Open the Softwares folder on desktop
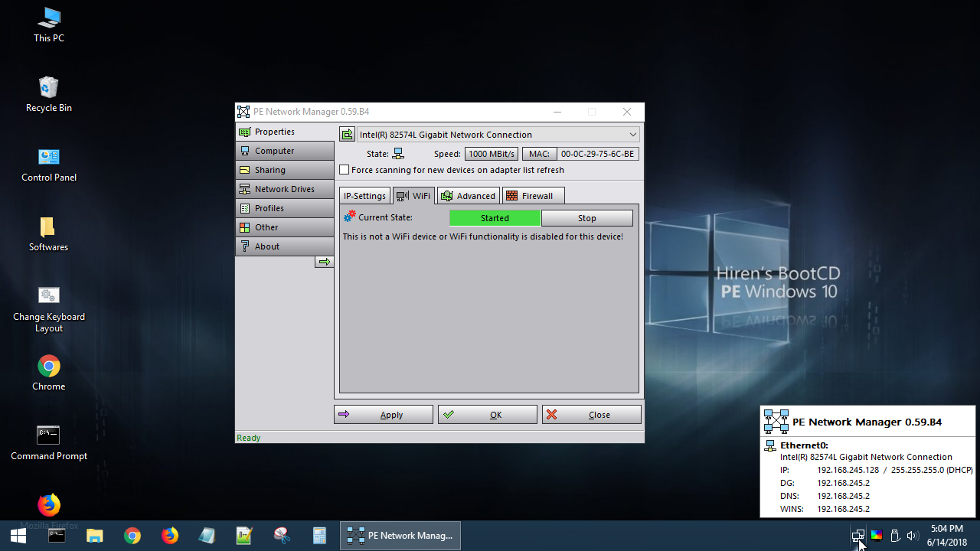Viewport: 980px width, 551px height. 48,233
